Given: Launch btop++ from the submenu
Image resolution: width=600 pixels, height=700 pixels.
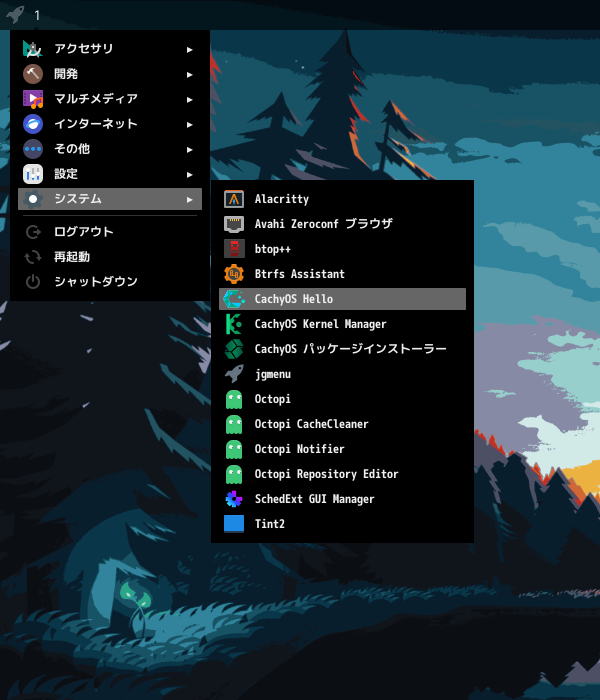Looking at the screenshot, I should click(342, 249).
